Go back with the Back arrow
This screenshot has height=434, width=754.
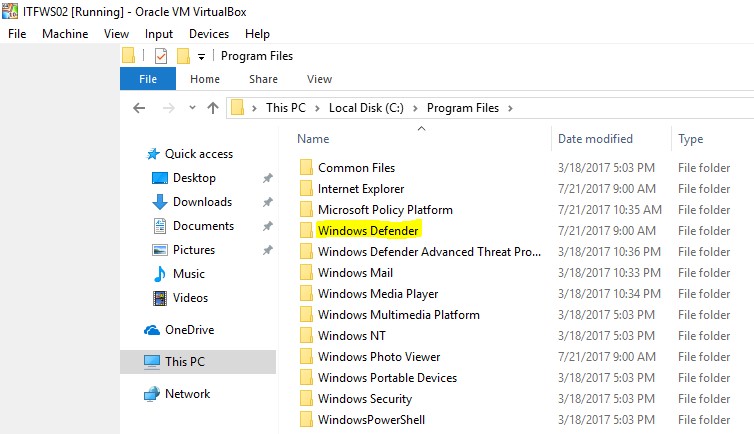tap(139, 108)
